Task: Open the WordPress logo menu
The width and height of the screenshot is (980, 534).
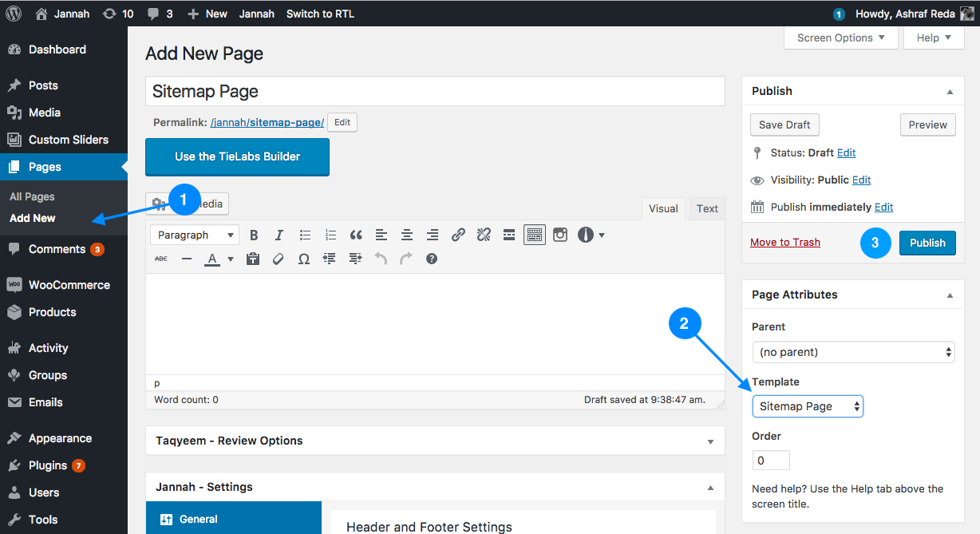Action: tap(14, 14)
